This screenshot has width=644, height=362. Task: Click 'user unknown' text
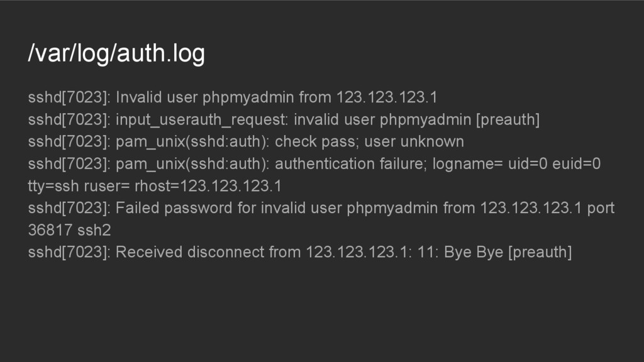[x=414, y=141]
